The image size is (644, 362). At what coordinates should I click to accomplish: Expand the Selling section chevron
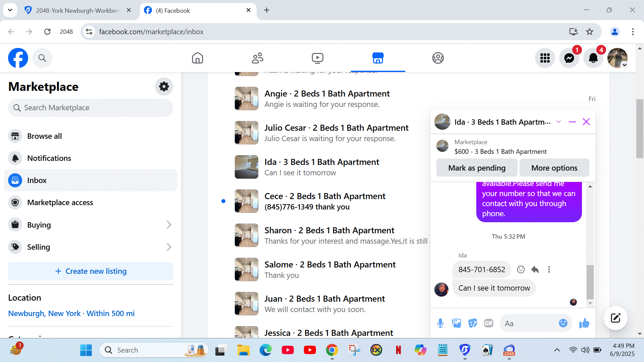click(x=169, y=247)
